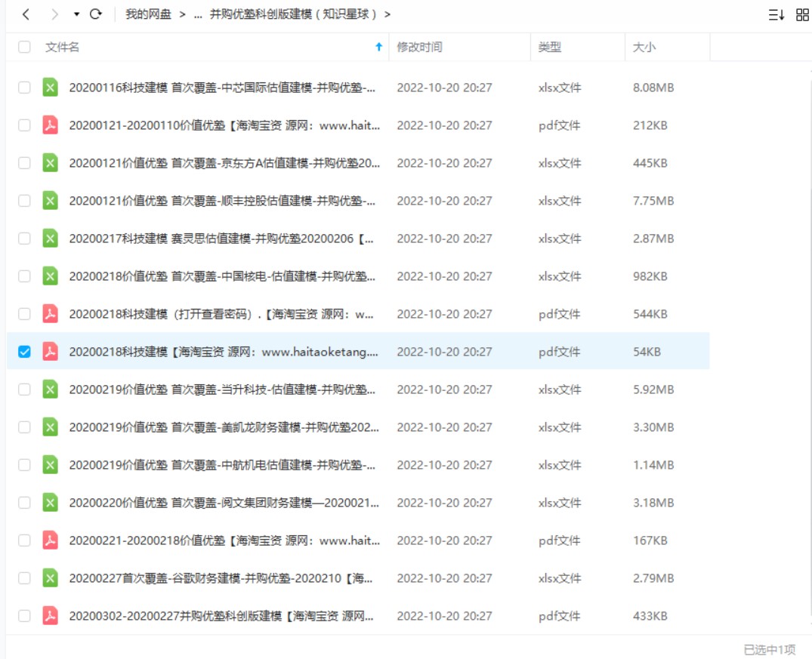Viewport: 812px width, 659px height.
Task: Click the 212KB size cell
Action: pyautogui.click(x=650, y=125)
